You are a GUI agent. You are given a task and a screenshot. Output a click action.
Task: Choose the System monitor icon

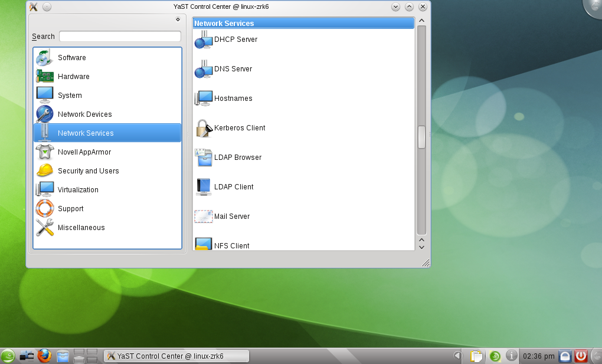coord(44,95)
